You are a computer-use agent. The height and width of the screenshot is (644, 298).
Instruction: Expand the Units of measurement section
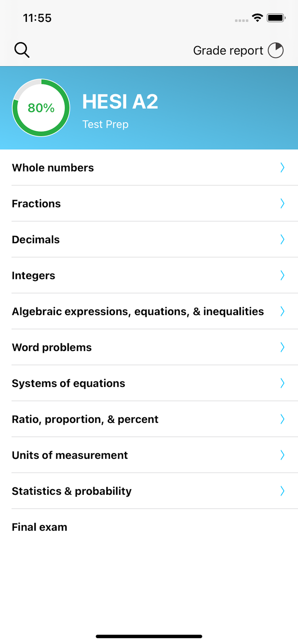point(149,455)
